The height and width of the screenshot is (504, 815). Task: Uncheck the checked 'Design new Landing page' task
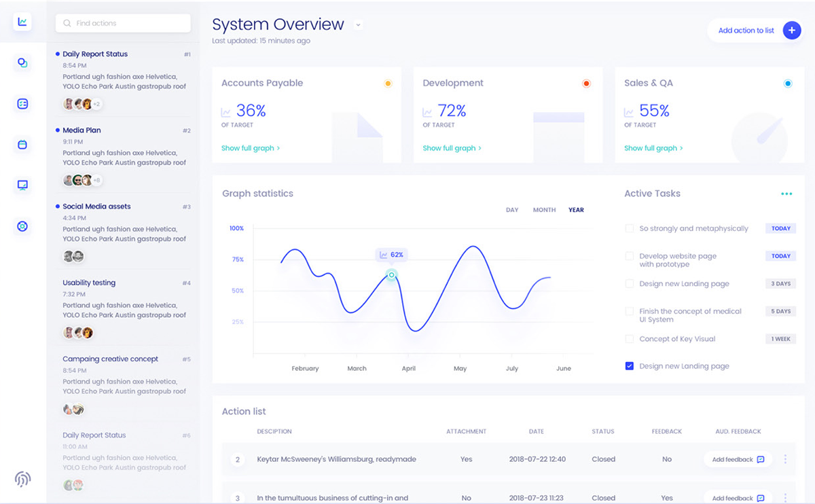coord(629,366)
